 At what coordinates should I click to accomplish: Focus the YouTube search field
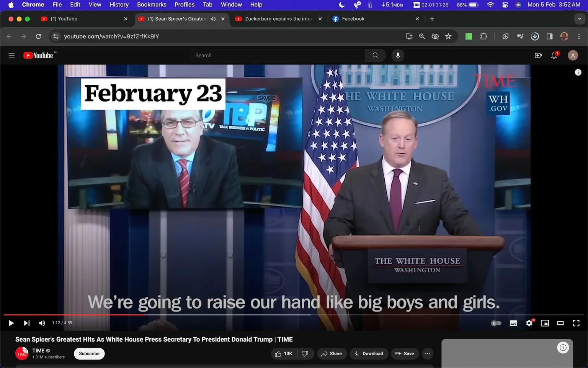278,56
